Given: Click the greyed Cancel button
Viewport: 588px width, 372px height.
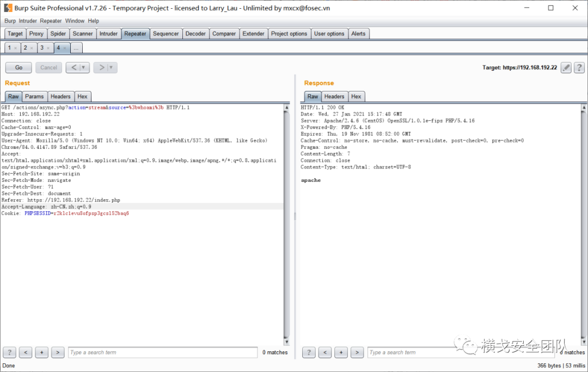Looking at the screenshot, I should 49,68.
